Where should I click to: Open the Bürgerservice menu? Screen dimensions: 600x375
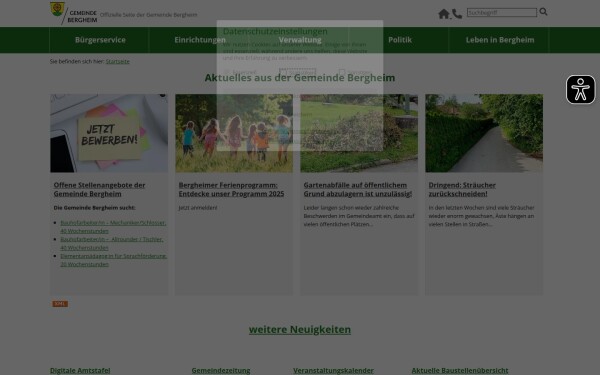100,40
